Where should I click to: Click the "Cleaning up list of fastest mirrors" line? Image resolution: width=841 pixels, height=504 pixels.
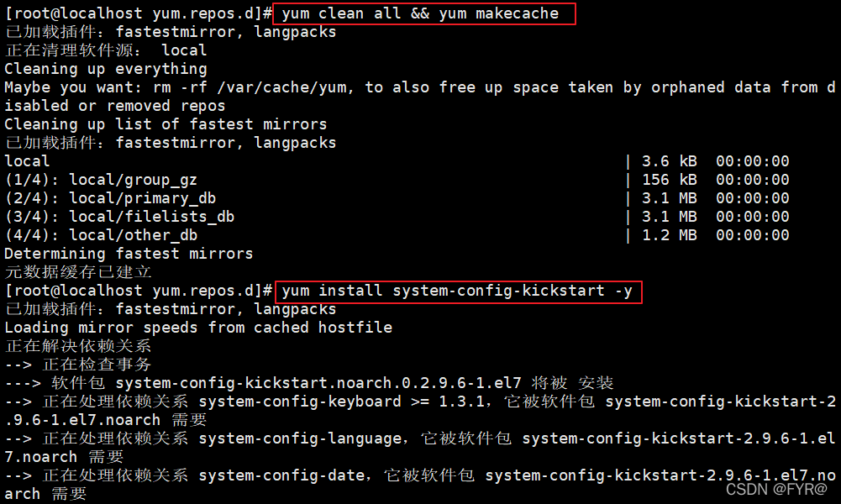click(x=166, y=124)
